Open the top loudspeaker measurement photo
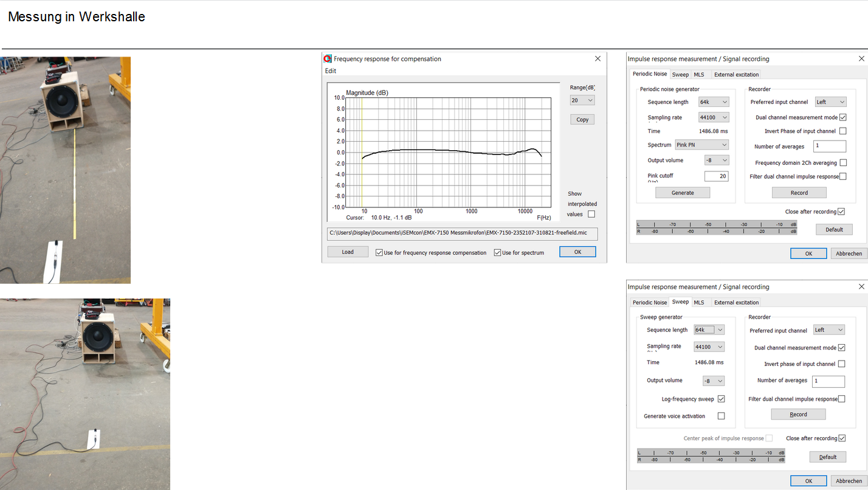Viewport: 868px width, 490px height. click(65, 170)
